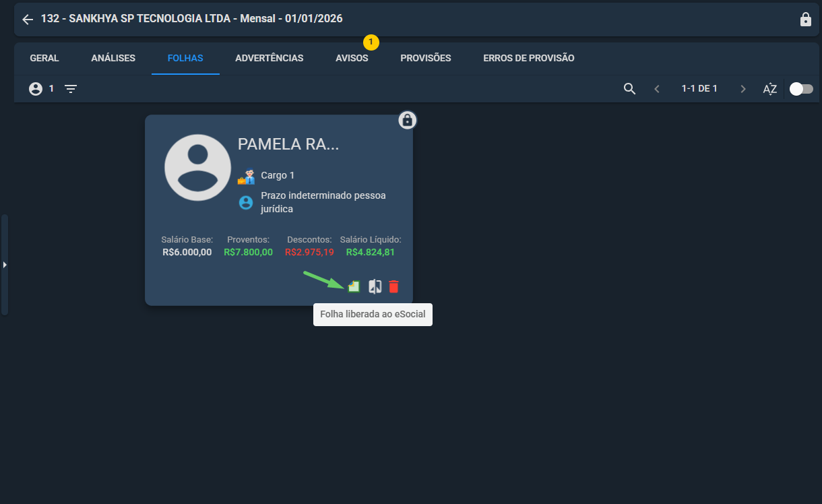Open the ERROS DE PROVISÃO tab

(x=529, y=58)
